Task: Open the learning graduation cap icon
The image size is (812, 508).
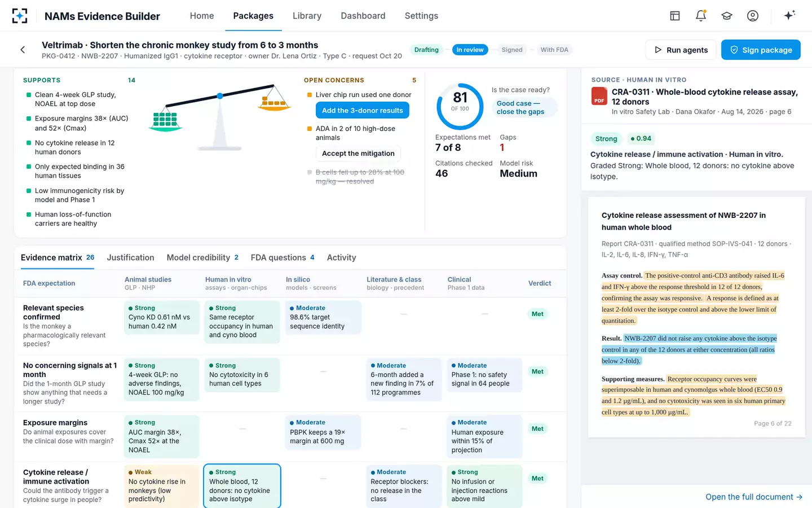Action: click(x=727, y=16)
